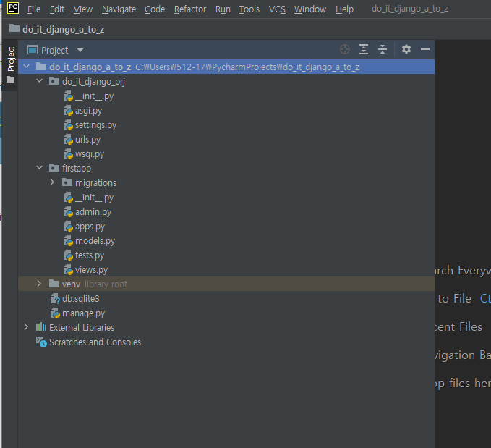Open the Project view dropdown arrow
This screenshot has height=448, width=491.
pyautogui.click(x=80, y=50)
